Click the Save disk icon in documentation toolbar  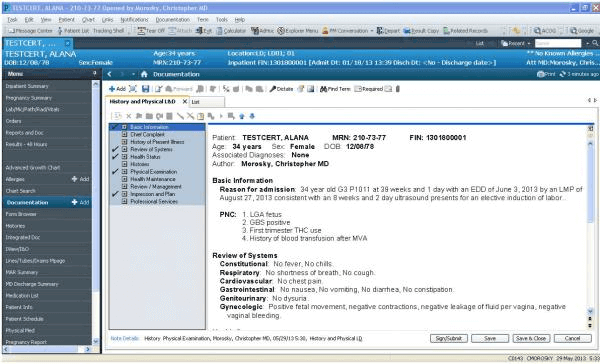[x=145, y=89]
